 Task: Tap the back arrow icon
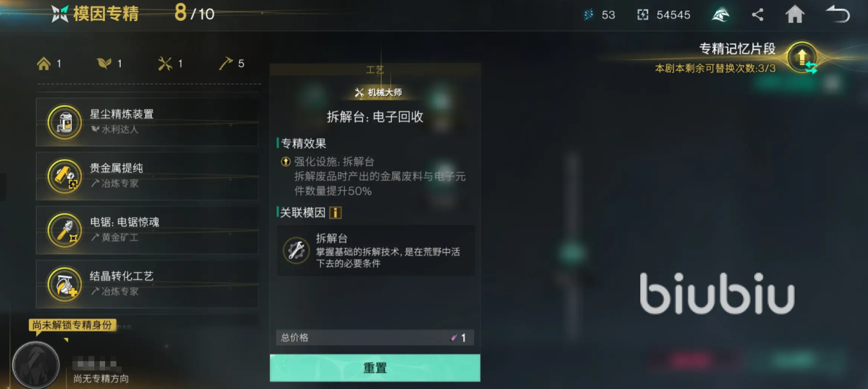point(837,14)
